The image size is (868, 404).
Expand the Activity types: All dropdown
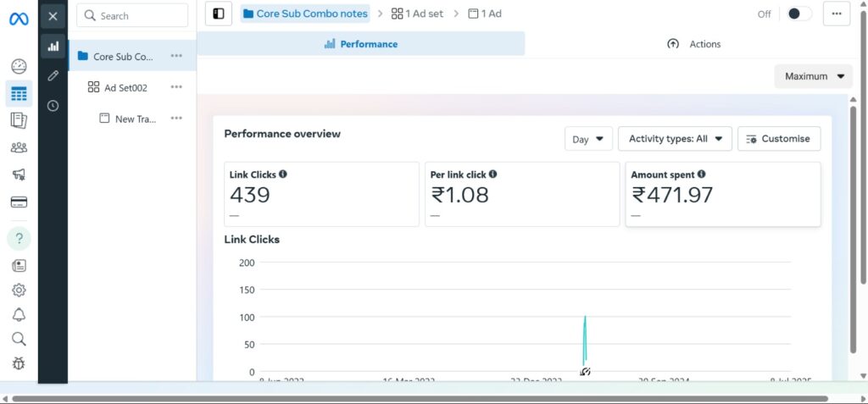(x=675, y=139)
